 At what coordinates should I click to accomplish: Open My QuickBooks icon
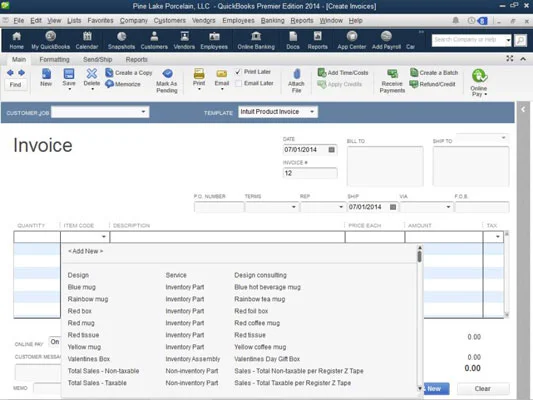[50, 40]
